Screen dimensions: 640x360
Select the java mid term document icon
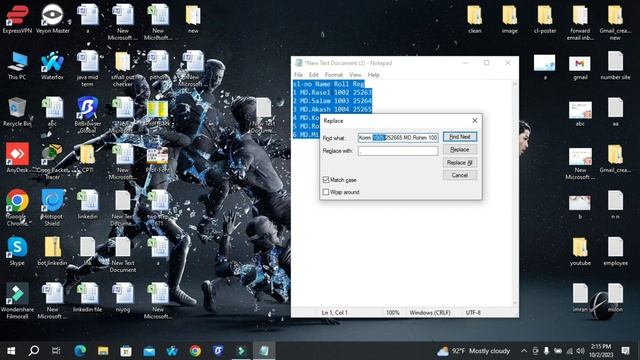pyautogui.click(x=87, y=69)
